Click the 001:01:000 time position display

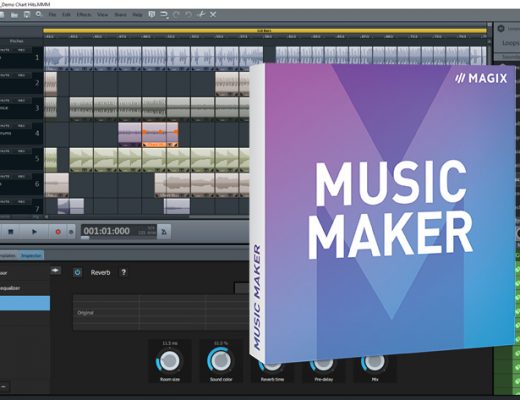pos(106,231)
